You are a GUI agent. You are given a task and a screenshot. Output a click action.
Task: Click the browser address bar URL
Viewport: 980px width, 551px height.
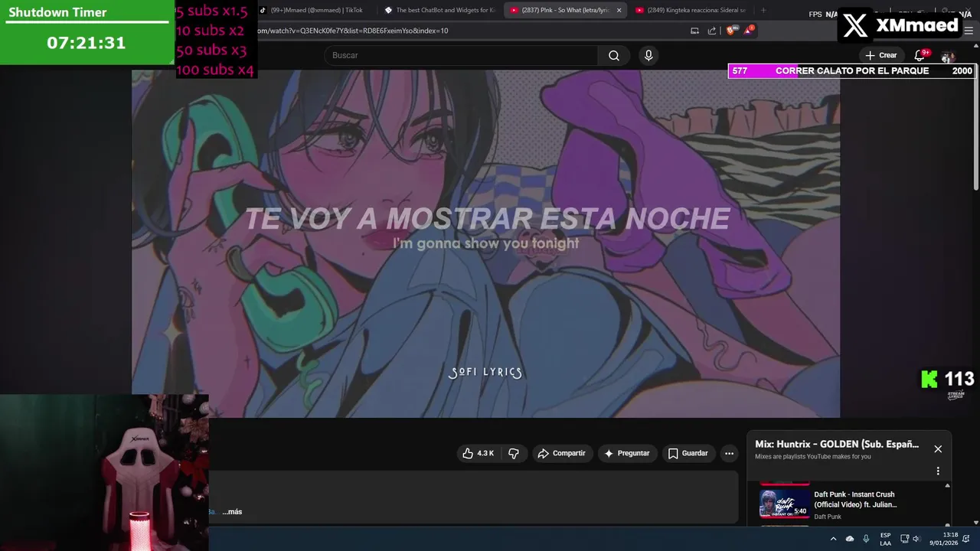point(352,31)
